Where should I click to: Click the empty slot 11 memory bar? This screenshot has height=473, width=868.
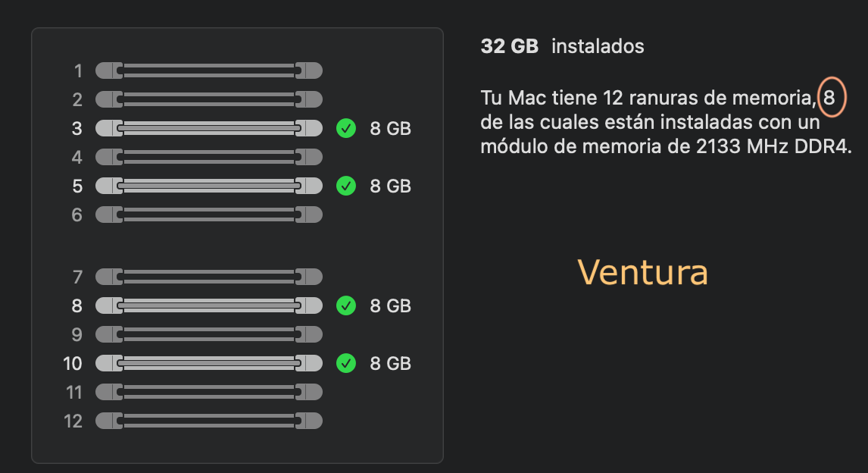[x=209, y=392]
